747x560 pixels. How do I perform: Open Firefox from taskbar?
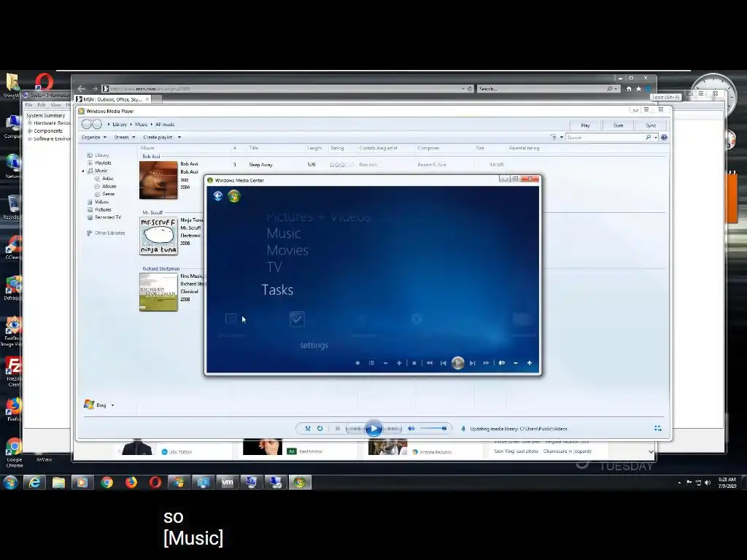(131, 483)
